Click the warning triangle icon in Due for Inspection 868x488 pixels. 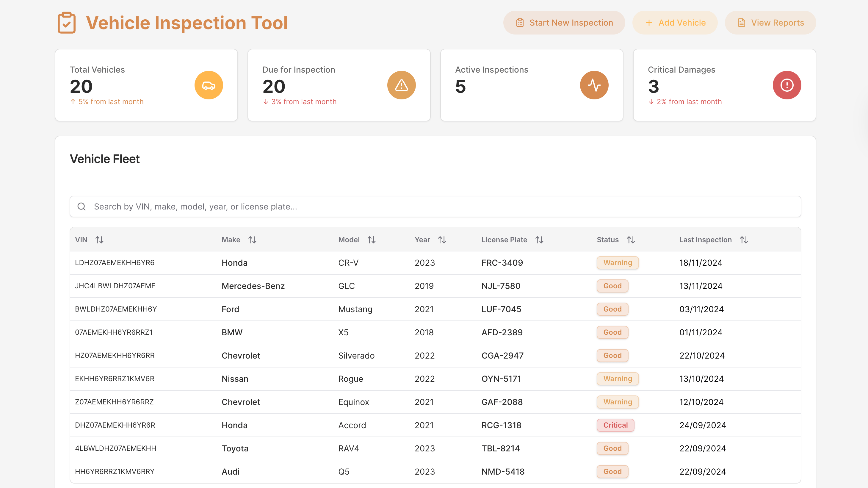[x=401, y=85]
